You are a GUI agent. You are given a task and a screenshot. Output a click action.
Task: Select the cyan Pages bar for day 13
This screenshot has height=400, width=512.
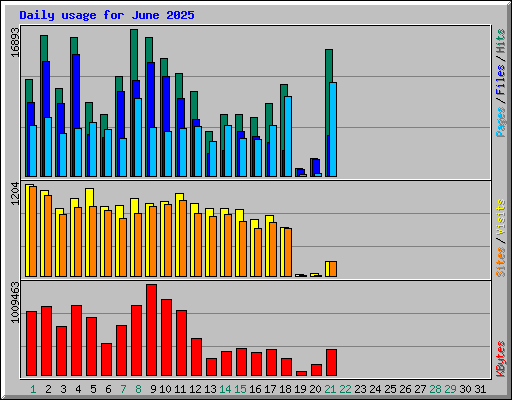(x=213, y=159)
